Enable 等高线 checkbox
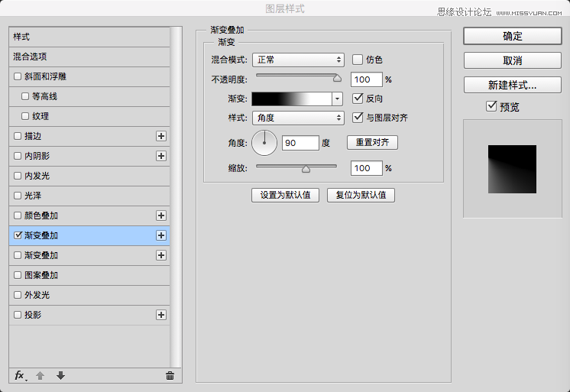Screen dimensions: 570x392 25,96
